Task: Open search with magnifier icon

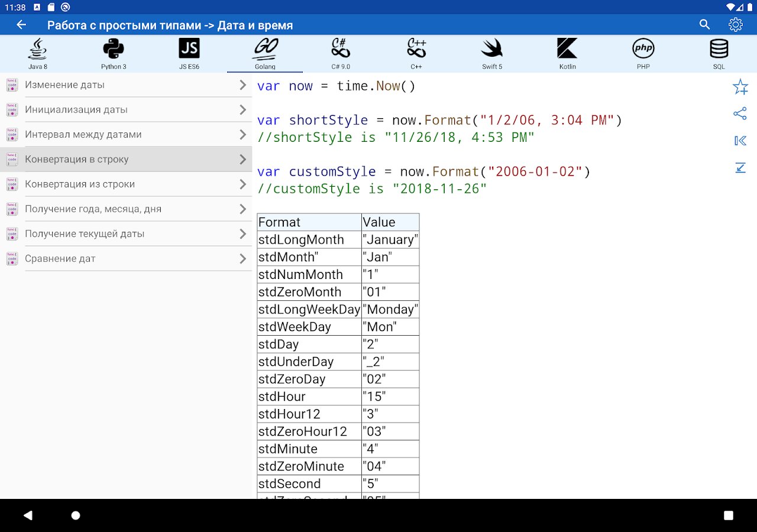Action: pyautogui.click(x=704, y=25)
